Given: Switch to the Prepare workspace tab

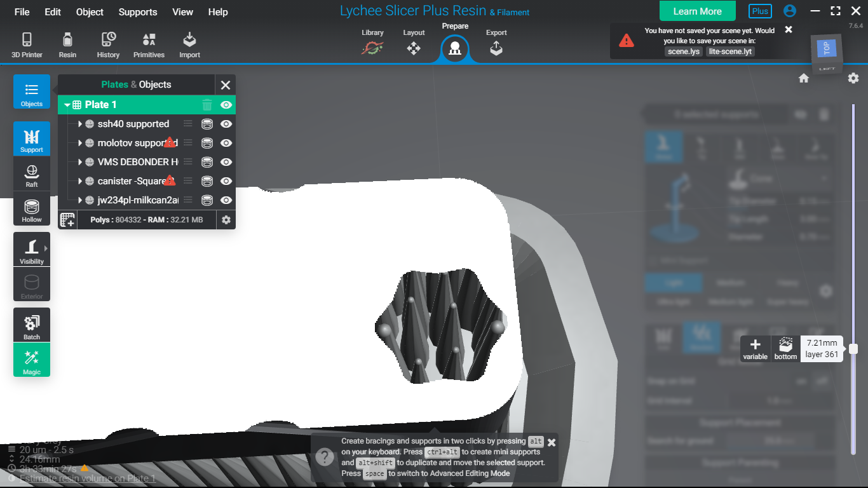Looking at the screenshot, I should [x=455, y=43].
